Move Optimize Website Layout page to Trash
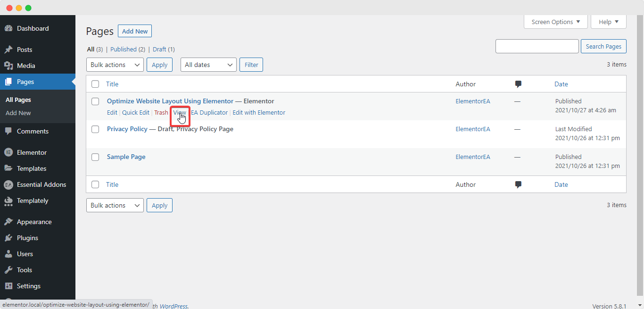 (x=161, y=113)
